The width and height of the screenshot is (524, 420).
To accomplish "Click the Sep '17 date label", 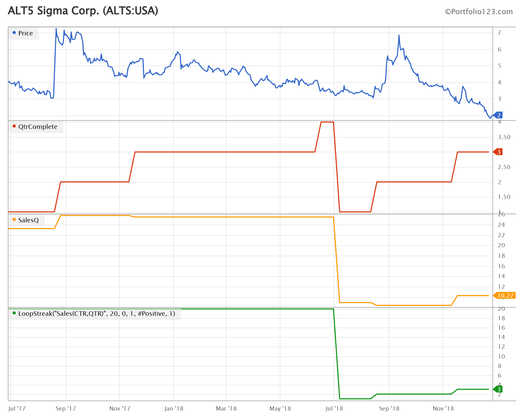I will (x=66, y=408).
